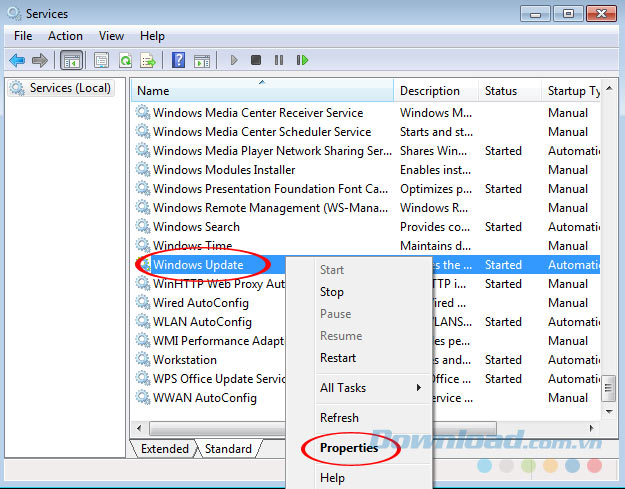
Task: Minimize the Services window
Action: pyautogui.click(x=535, y=14)
